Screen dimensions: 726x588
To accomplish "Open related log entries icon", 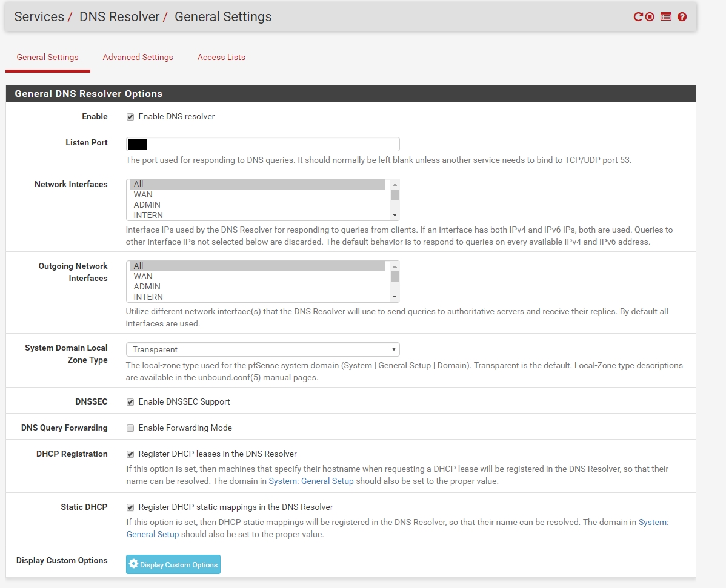I will (666, 17).
